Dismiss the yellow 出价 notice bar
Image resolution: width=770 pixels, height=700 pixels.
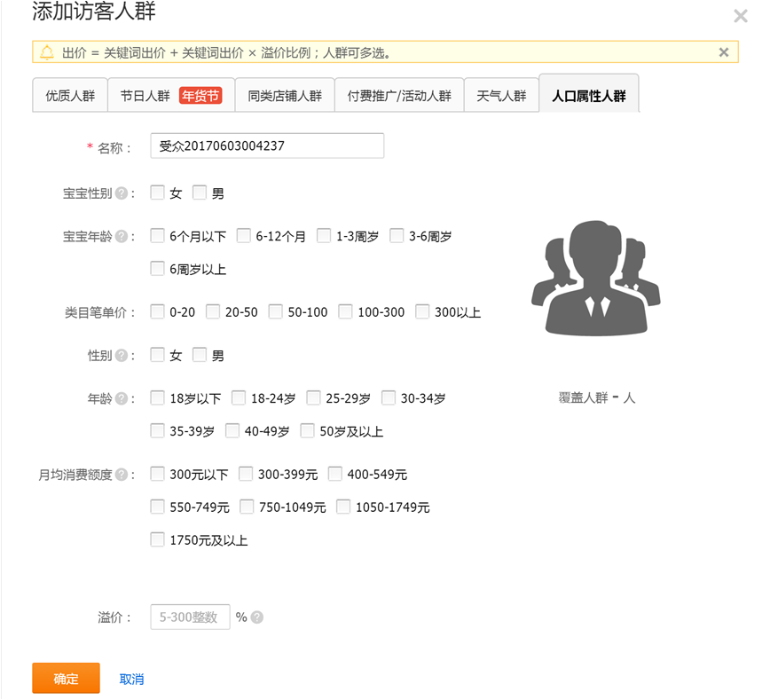coord(724,52)
